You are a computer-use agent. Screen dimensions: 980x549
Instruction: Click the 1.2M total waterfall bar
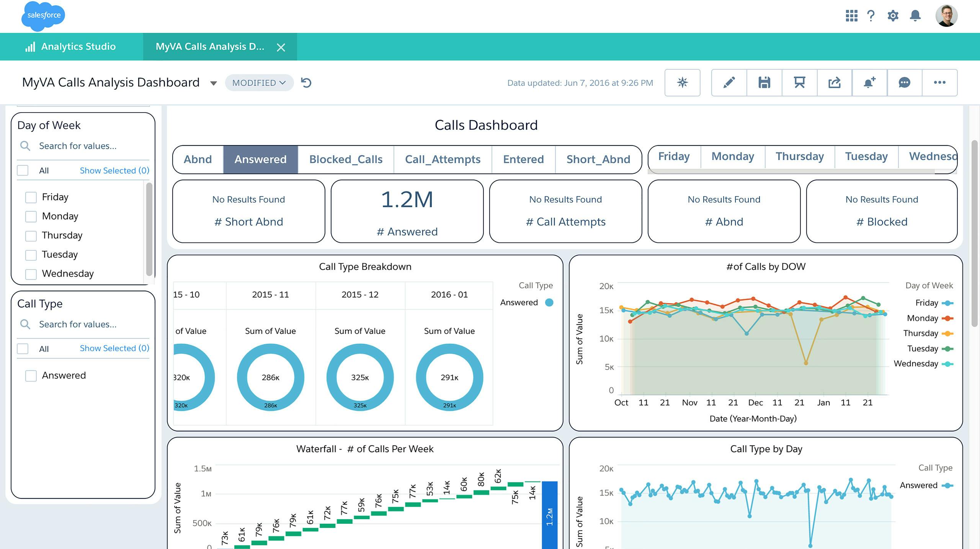[549, 515]
